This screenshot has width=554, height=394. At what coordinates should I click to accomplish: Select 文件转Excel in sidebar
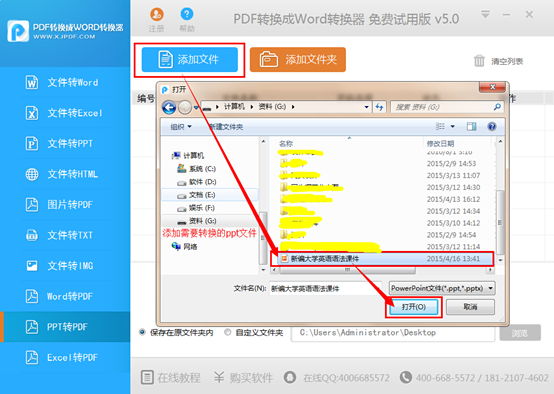(65, 113)
